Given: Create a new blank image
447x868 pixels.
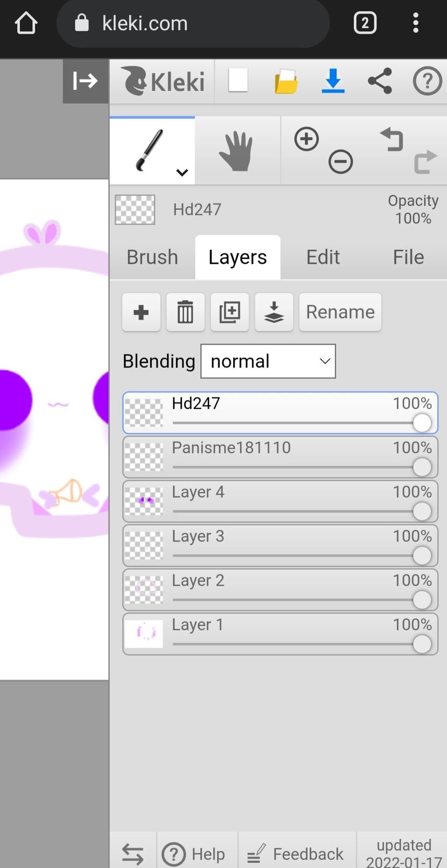Looking at the screenshot, I should pyautogui.click(x=238, y=80).
